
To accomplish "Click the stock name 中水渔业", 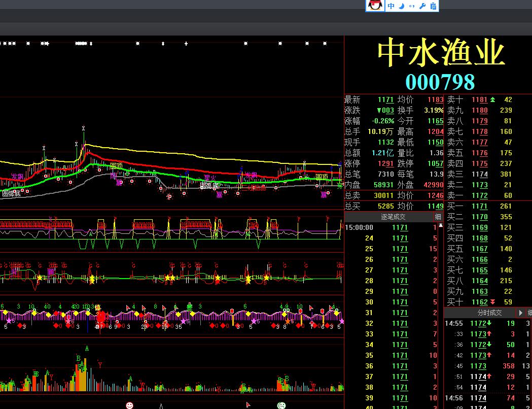I will 441,52.
